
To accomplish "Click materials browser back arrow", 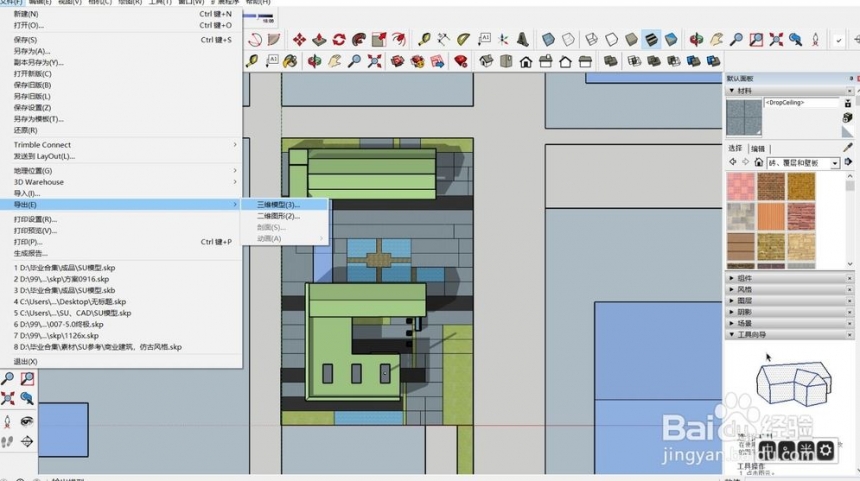I will (x=733, y=162).
